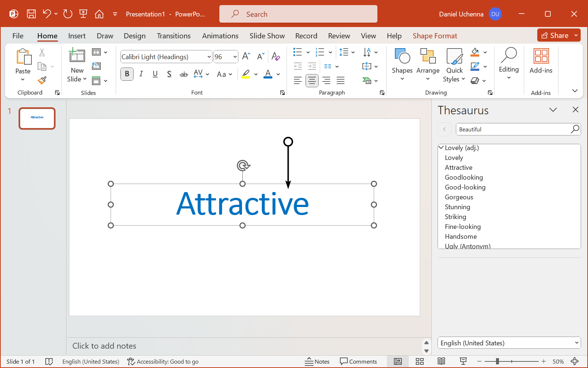Open the Shapes gallery

coord(402,65)
